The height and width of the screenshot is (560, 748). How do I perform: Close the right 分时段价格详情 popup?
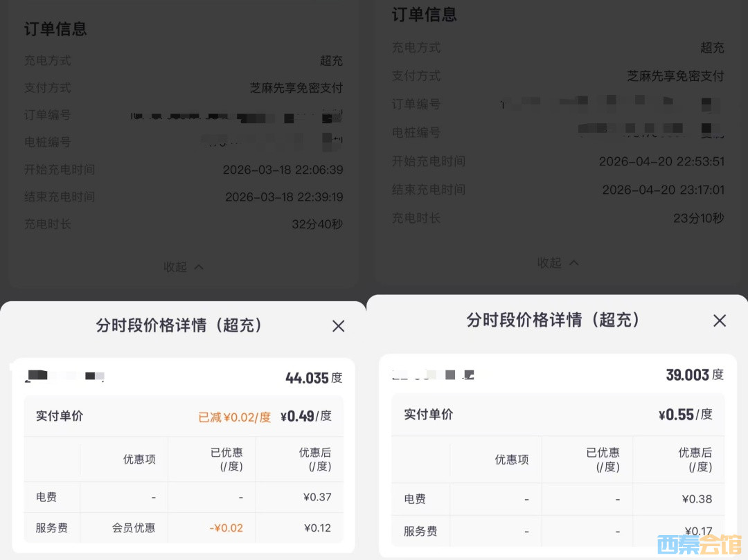click(x=720, y=320)
